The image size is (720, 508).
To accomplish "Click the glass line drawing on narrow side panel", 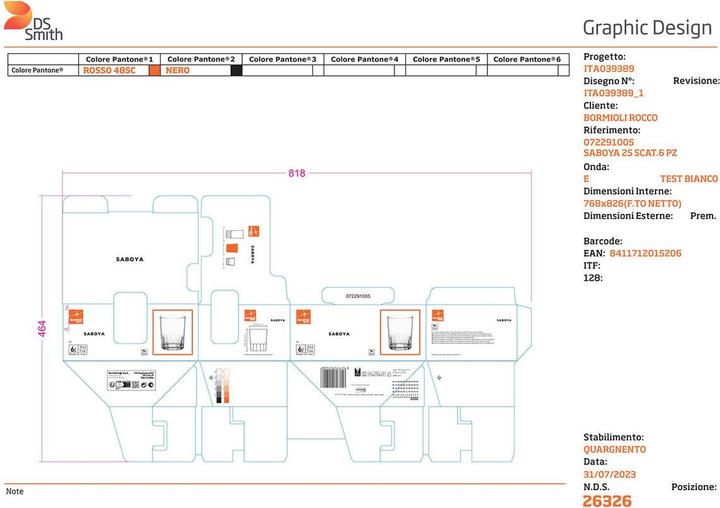I will click(x=258, y=339).
